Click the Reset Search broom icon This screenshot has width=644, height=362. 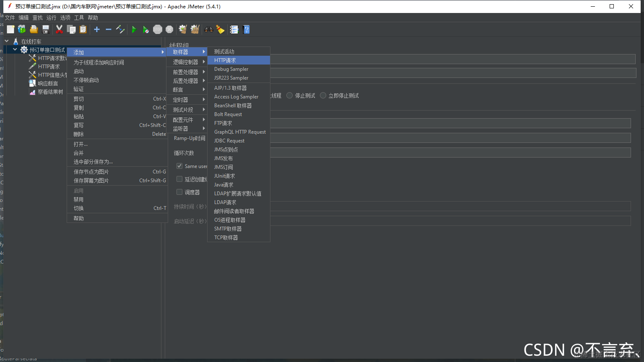pos(220,29)
